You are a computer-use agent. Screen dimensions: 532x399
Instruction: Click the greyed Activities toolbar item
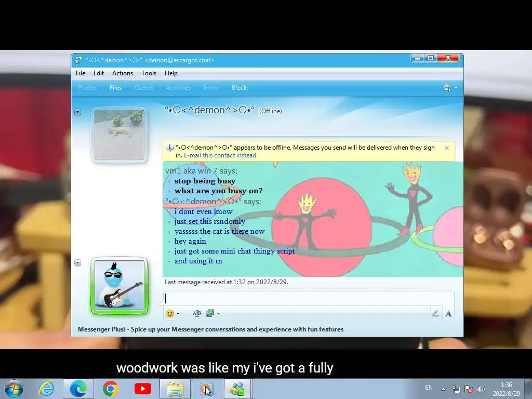(178, 88)
